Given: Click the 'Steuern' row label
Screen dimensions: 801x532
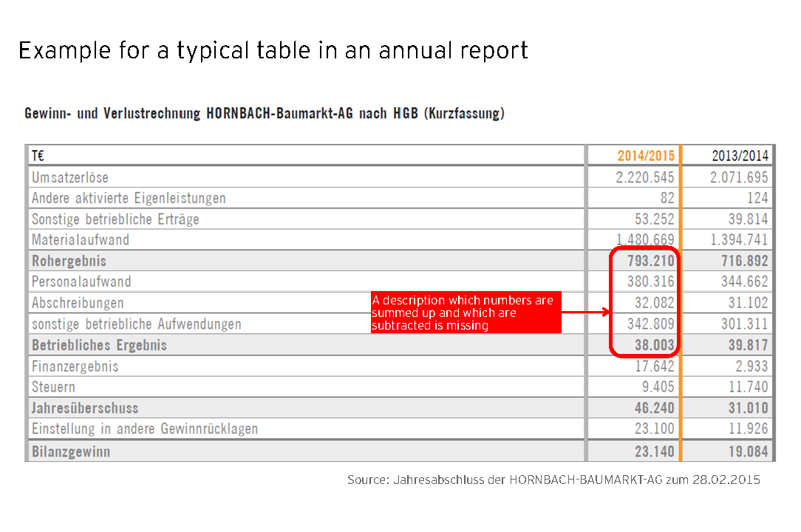Looking at the screenshot, I should (53, 387).
